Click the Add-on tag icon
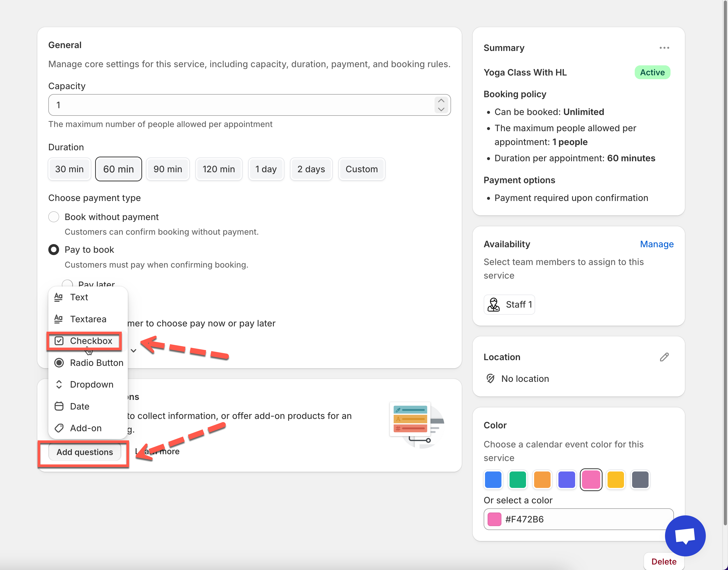Viewport: 728px width, 570px height. pyautogui.click(x=59, y=428)
